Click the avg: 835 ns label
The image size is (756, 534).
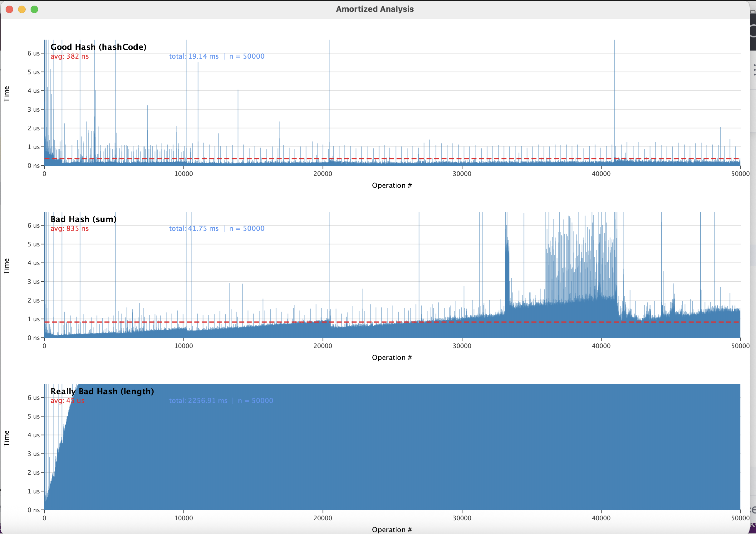click(x=70, y=228)
